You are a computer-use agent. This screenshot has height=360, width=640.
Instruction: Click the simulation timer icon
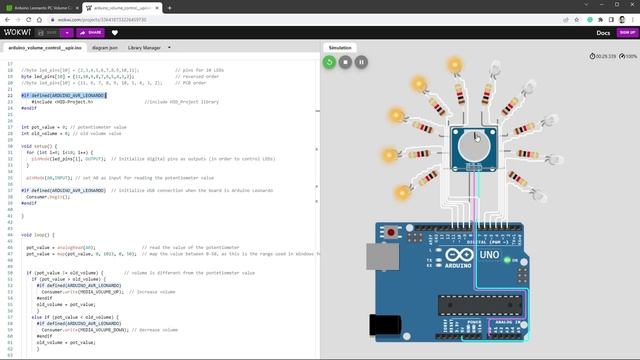[592, 56]
